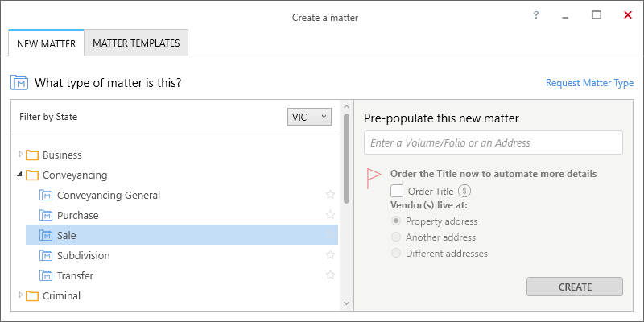Expand the Business folder
The width and height of the screenshot is (644, 322).
point(20,155)
